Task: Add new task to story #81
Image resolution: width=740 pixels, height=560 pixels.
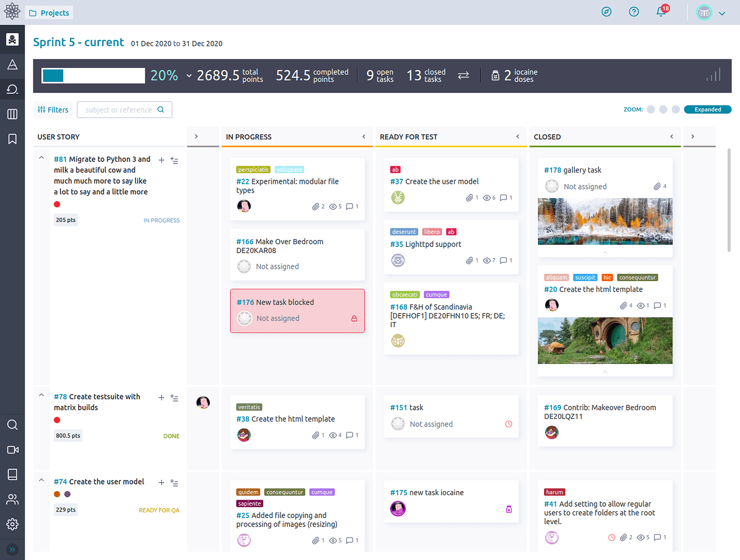Action: (161, 160)
